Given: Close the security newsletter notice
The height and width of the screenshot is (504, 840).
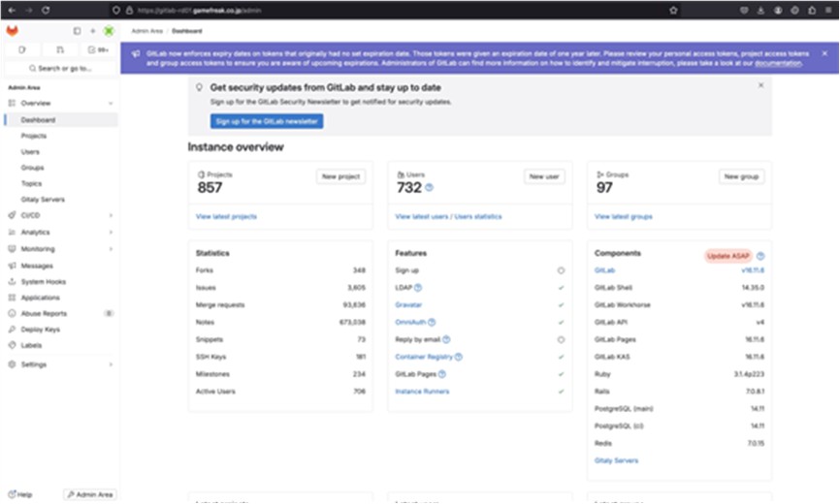Looking at the screenshot, I should 760,85.
